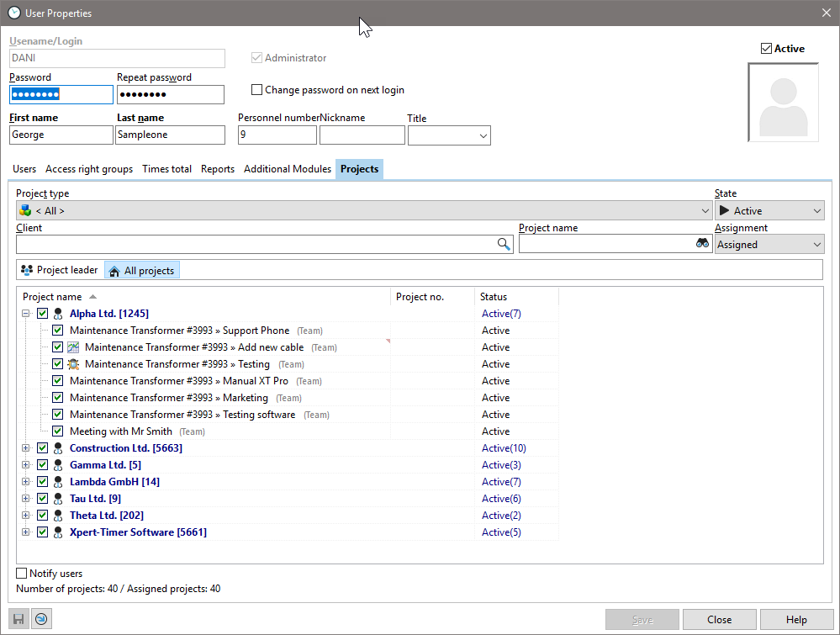
Task: Click the First name input field
Action: [x=61, y=135]
